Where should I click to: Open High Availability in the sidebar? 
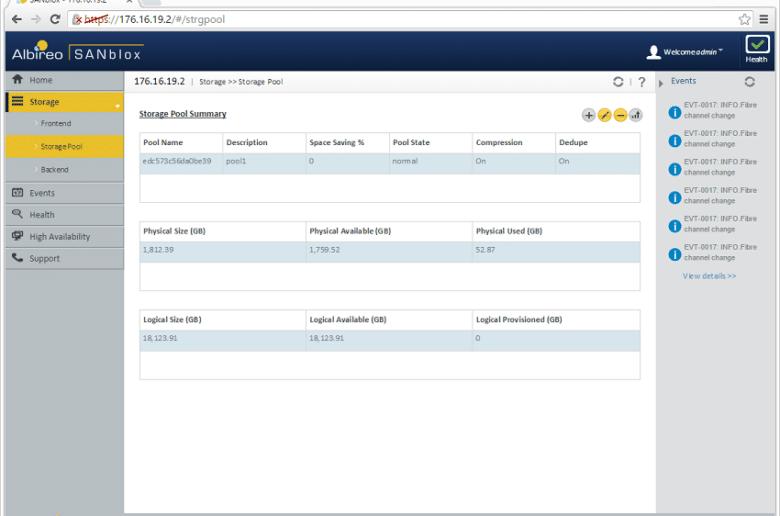[x=65, y=237]
